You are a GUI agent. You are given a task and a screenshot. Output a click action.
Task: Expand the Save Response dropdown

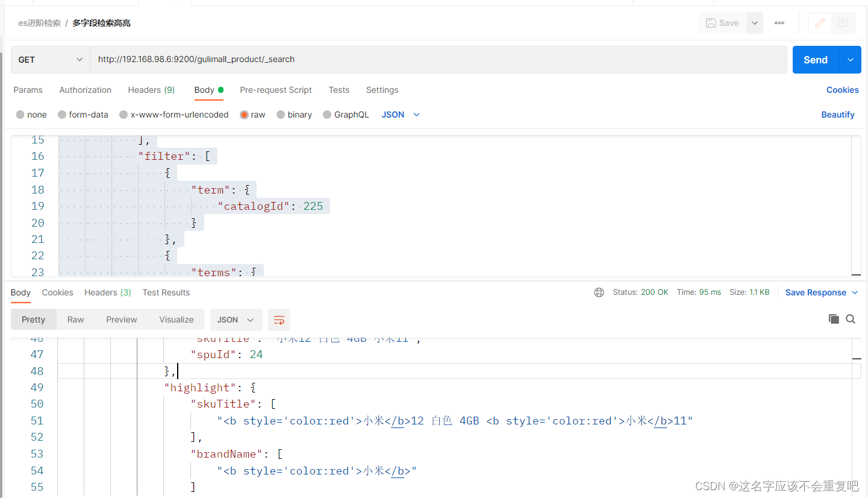(x=822, y=292)
